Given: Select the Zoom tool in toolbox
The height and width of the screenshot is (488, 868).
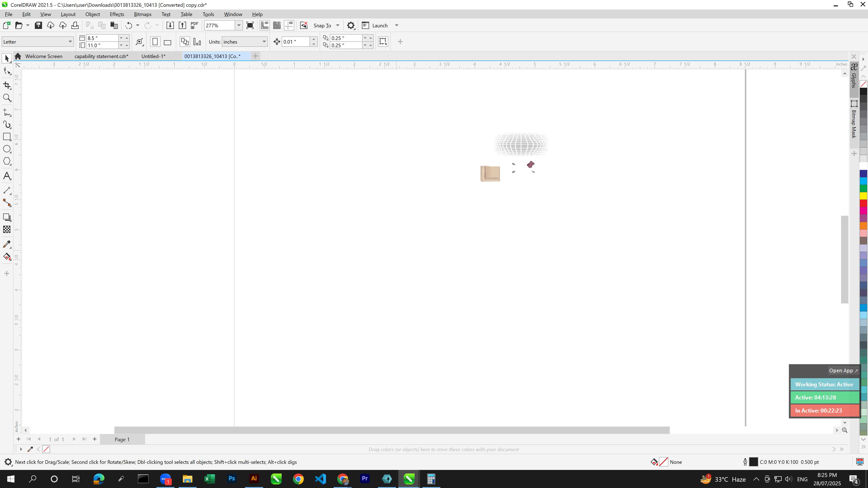Looking at the screenshot, I should click(7, 98).
